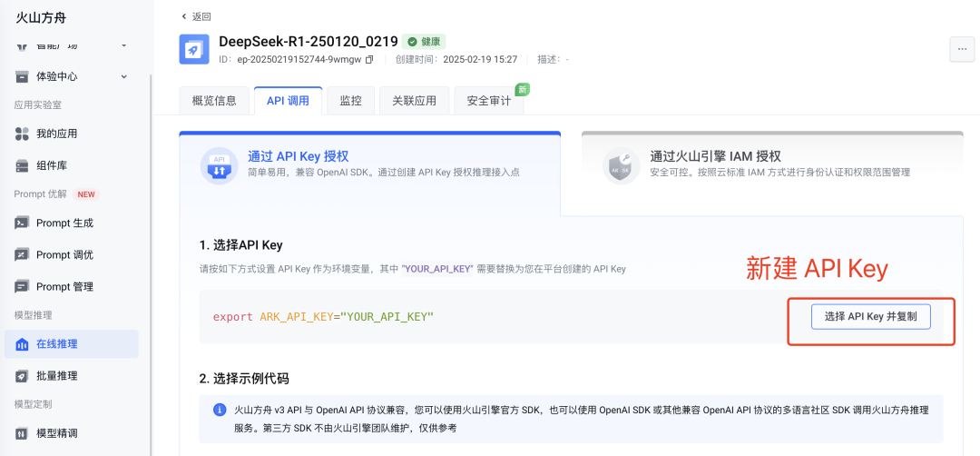Switch to the 概览信息 tab
980x456 pixels.
214,101
